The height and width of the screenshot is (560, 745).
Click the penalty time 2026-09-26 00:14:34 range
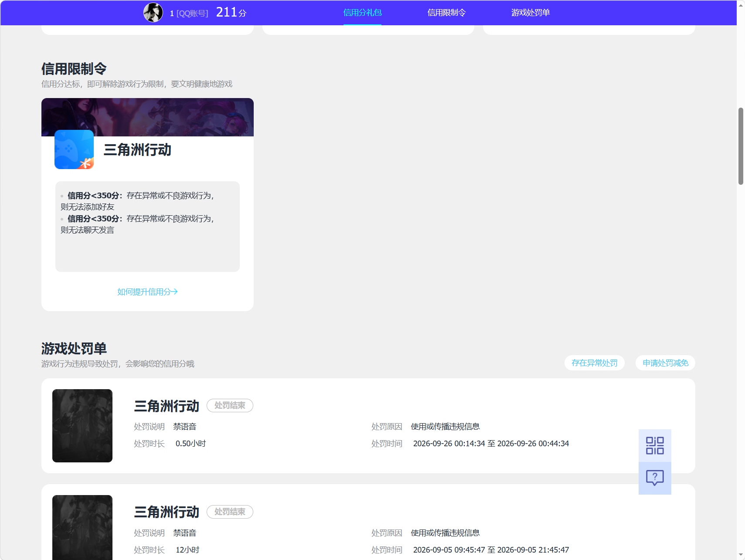491,444
